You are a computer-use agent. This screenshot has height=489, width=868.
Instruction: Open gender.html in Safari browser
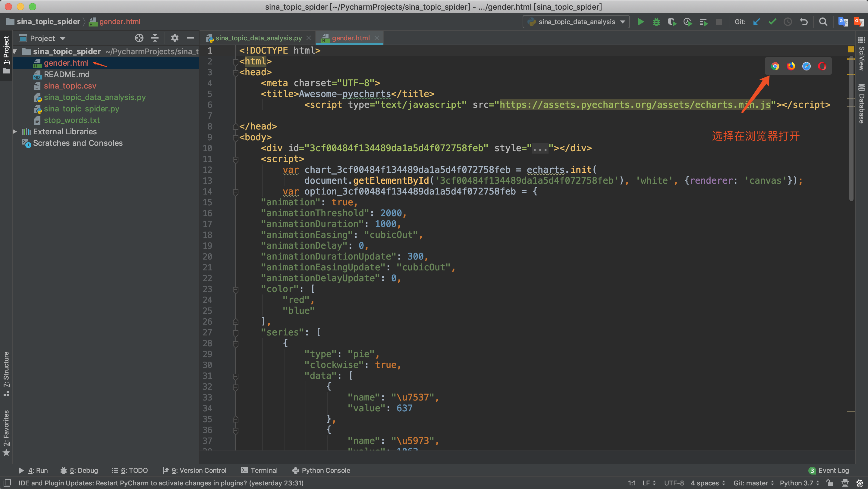806,66
